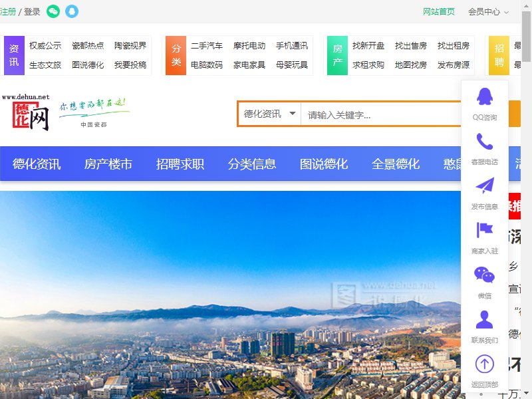Screen dimensions: 532x399
Task: Click the page vertical scrollbar thumb
Action: pyautogui.click(x=526, y=36)
